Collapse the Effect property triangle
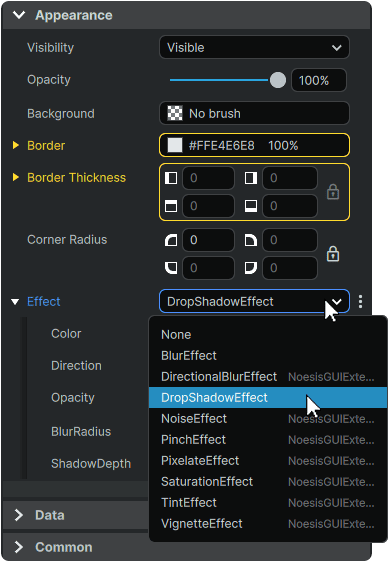 coord(15,302)
